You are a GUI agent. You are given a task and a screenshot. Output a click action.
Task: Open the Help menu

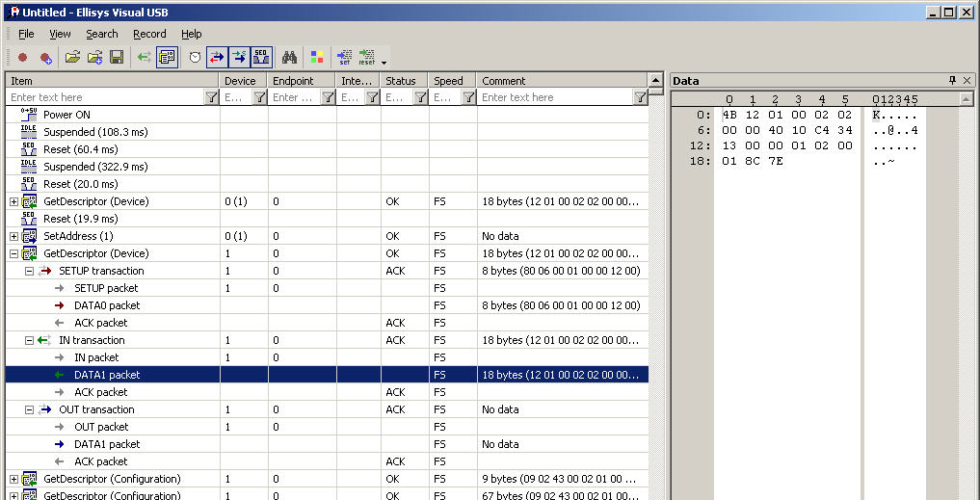[191, 34]
